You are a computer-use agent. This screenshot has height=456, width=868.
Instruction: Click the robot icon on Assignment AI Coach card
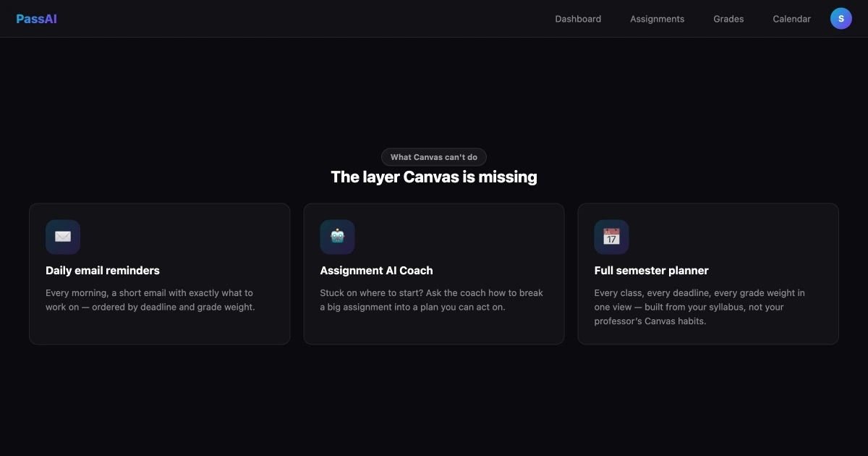[x=337, y=237]
